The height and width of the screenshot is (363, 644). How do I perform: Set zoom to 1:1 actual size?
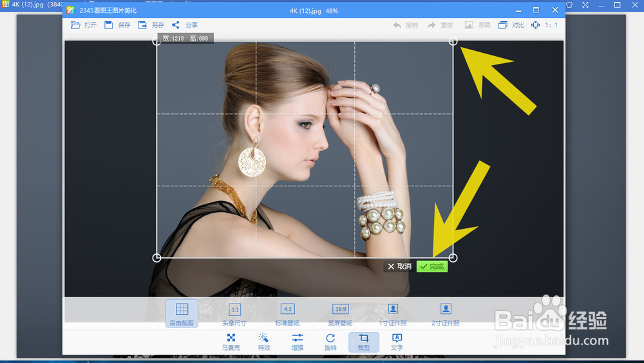(x=544, y=25)
